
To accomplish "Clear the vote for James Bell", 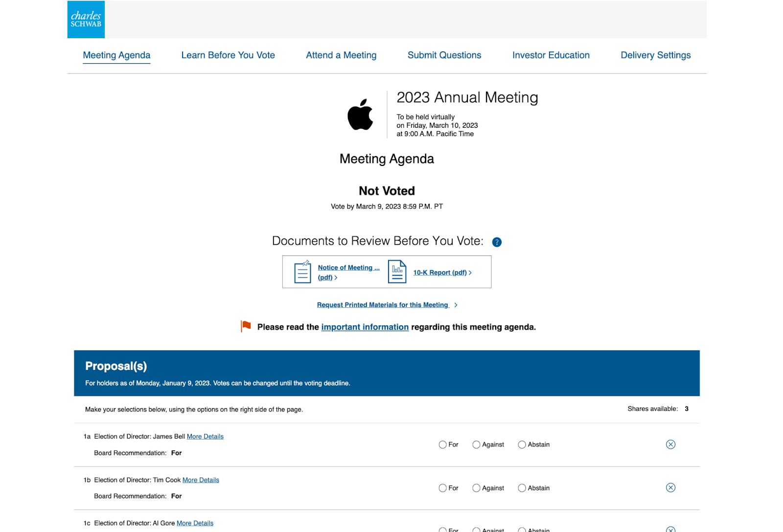I will click(670, 444).
